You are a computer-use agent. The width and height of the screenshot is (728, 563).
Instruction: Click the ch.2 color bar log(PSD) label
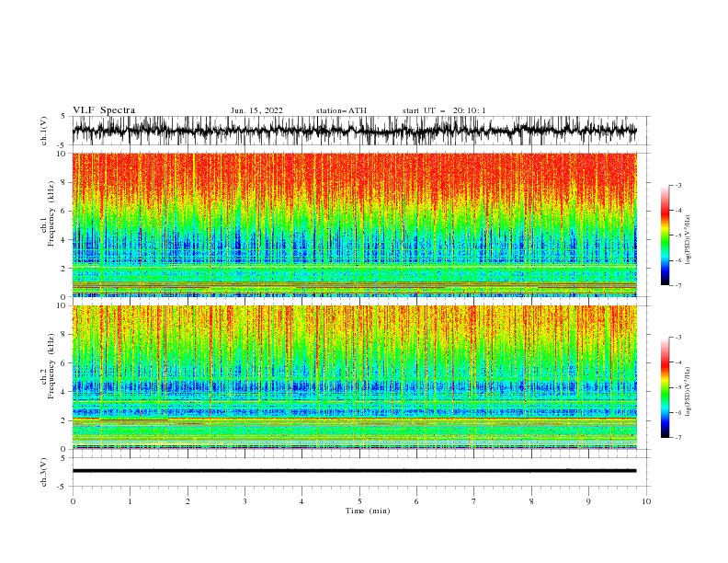coord(688,392)
